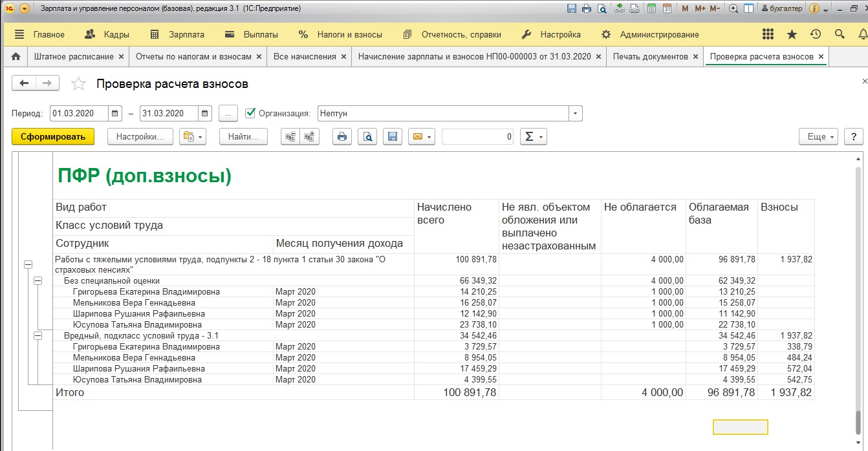Image resolution: width=868 pixels, height=451 pixels.
Task: Click the Найти... button
Action: 243,136
